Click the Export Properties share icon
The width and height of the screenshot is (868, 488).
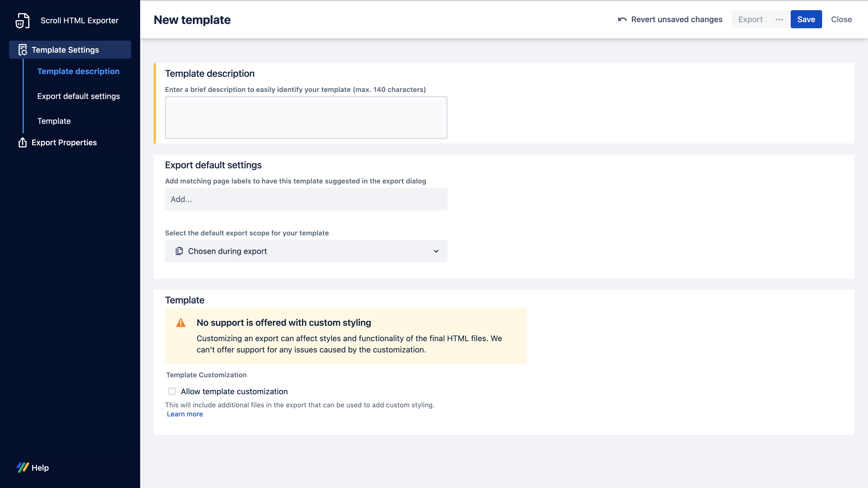[x=23, y=143]
